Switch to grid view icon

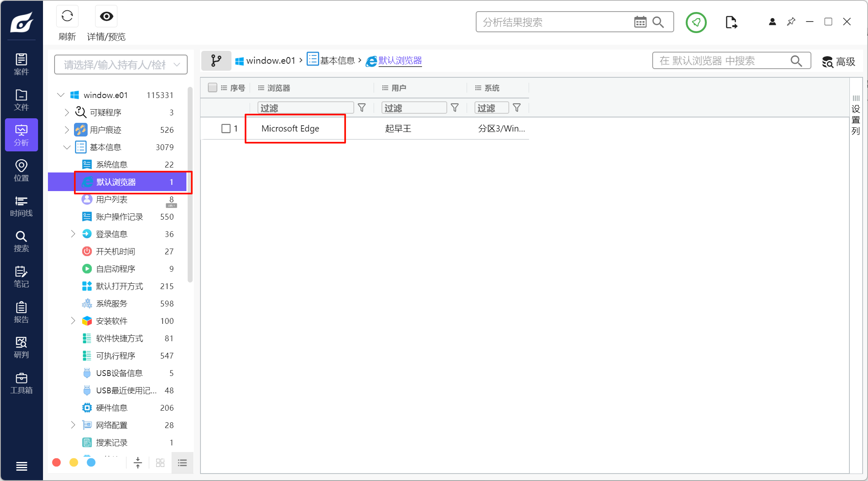[160, 463]
